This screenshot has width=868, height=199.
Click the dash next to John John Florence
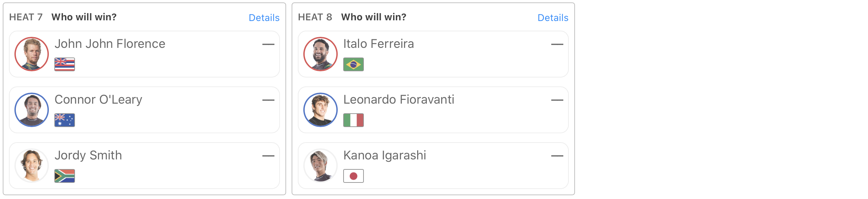268,44
